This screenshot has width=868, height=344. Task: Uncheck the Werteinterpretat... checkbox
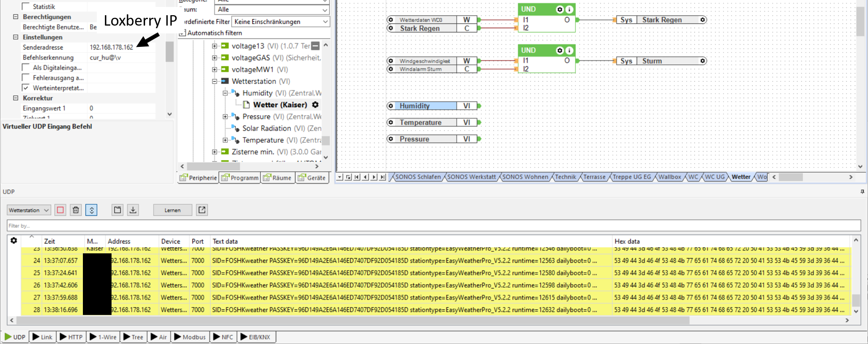pyautogui.click(x=26, y=88)
